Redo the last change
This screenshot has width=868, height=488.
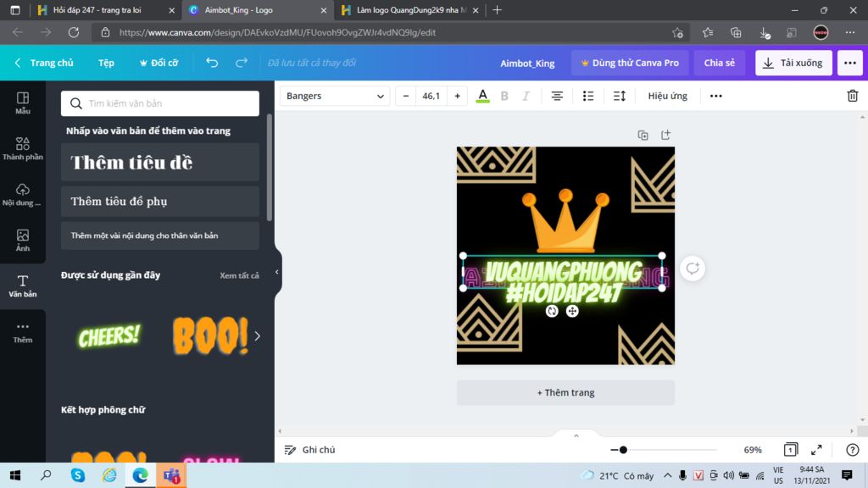(x=242, y=63)
